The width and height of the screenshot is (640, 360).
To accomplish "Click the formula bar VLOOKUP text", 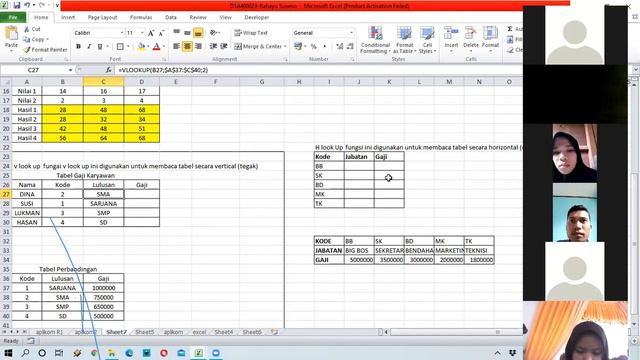I will click(163, 70).
